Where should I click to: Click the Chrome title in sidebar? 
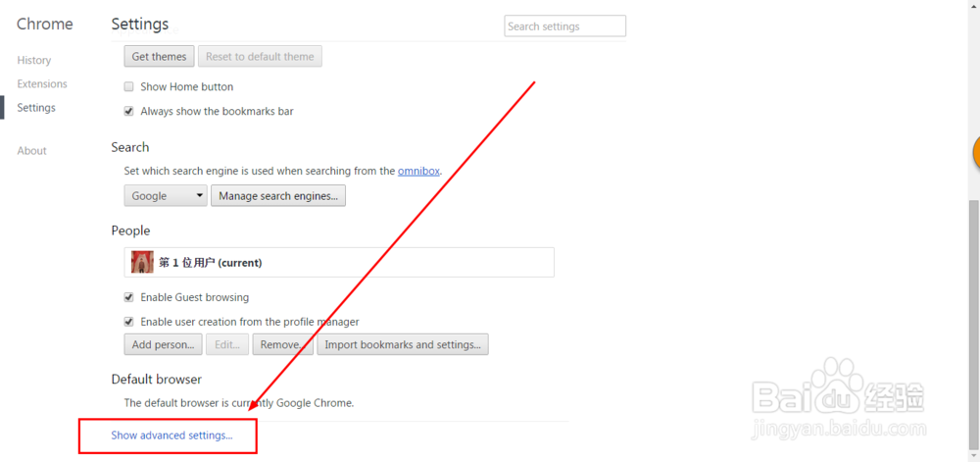44,24
